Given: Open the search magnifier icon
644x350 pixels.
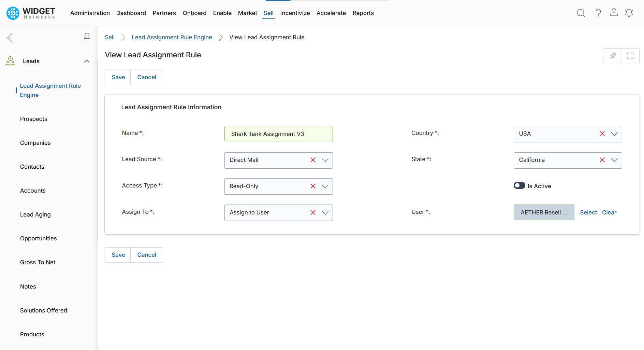Looking at the screenshot, I should coord(581,13).
